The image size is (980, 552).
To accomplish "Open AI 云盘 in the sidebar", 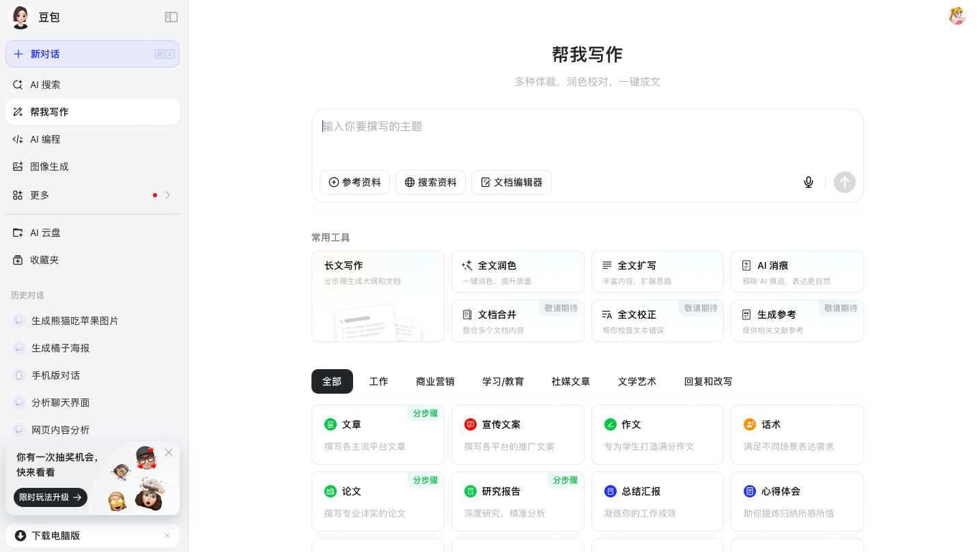I will pos(92,233).
